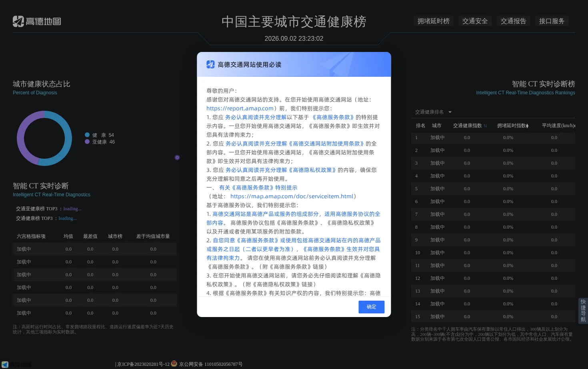Click the purple 亚健康 legend dot
Viewport: 588px width, 369px height.
(x=87, y=142)
